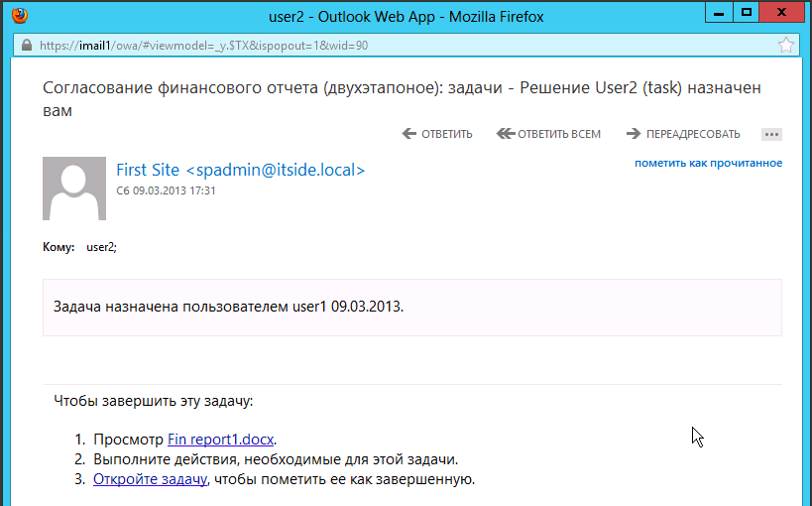This screenshot has height=506, width=812.
Task: Mark message via 'пометить как прочитанное'
Action: click(708, 163)
